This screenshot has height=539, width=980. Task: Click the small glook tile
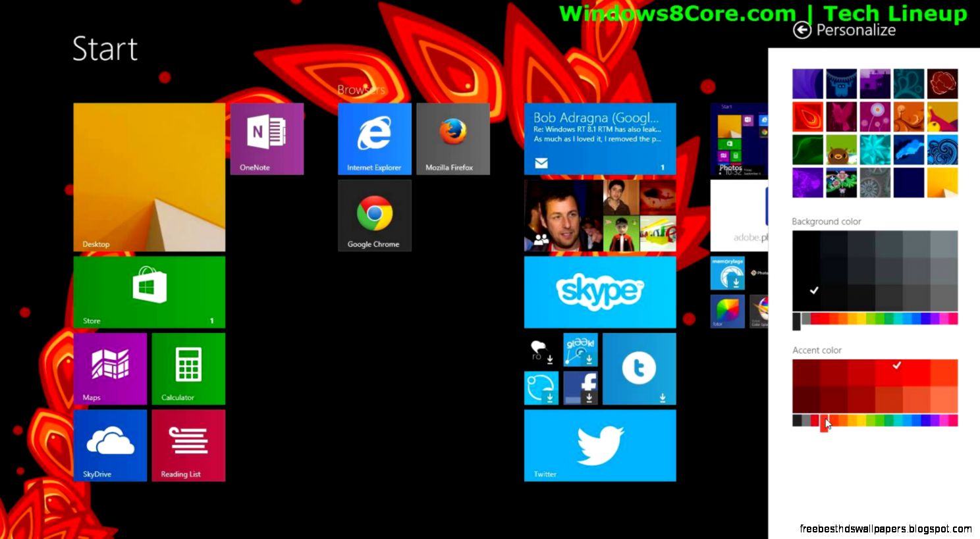tap(581, 349)
